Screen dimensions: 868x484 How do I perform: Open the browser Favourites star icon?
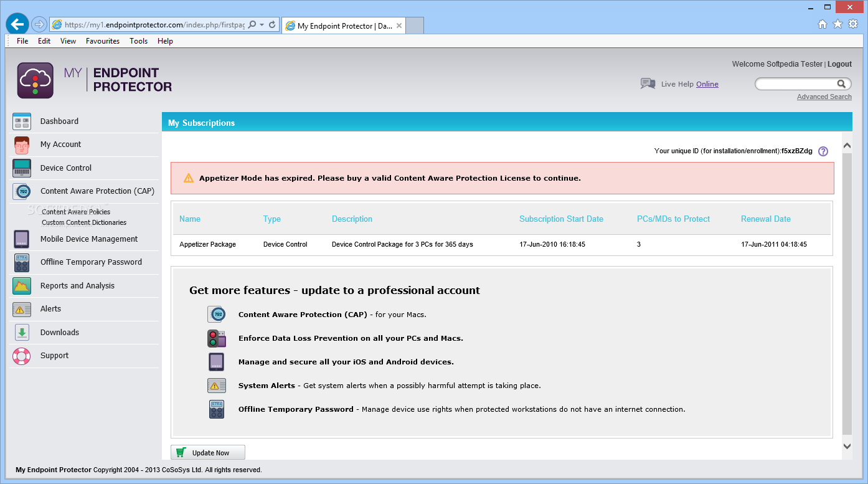837,24
